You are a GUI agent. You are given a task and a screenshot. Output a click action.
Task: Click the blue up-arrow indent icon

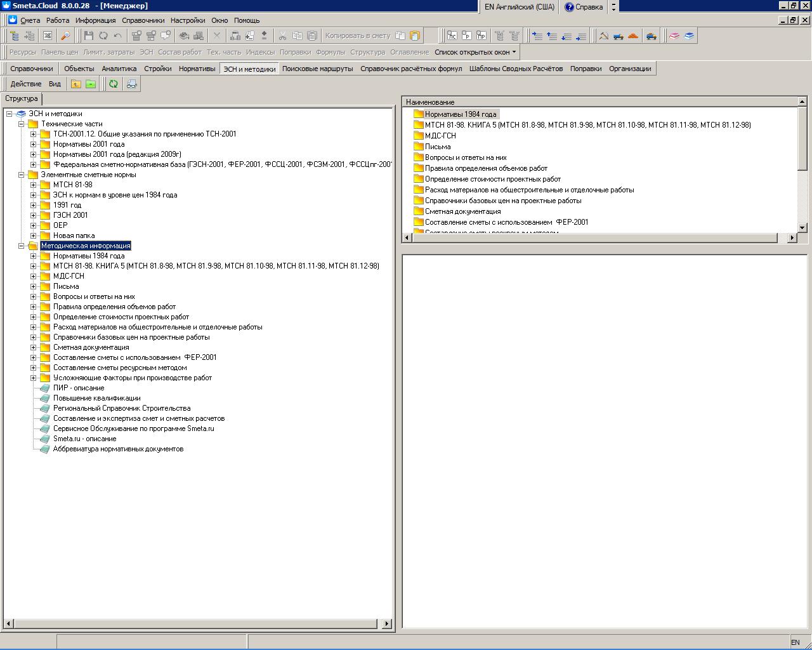point(552,36)
